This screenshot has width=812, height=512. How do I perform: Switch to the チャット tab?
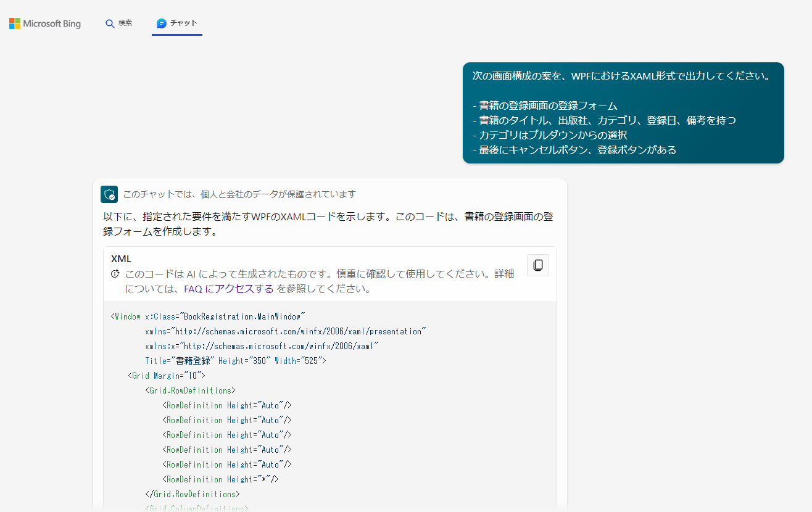pos(177,22)
